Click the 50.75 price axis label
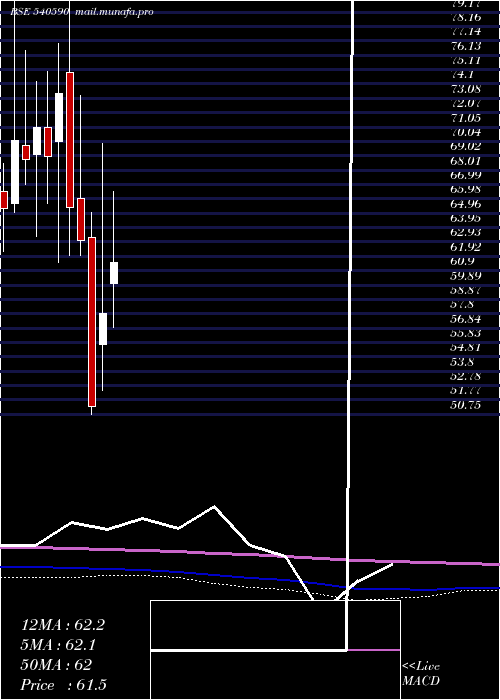500x700 pixels. tap(466, 405)
